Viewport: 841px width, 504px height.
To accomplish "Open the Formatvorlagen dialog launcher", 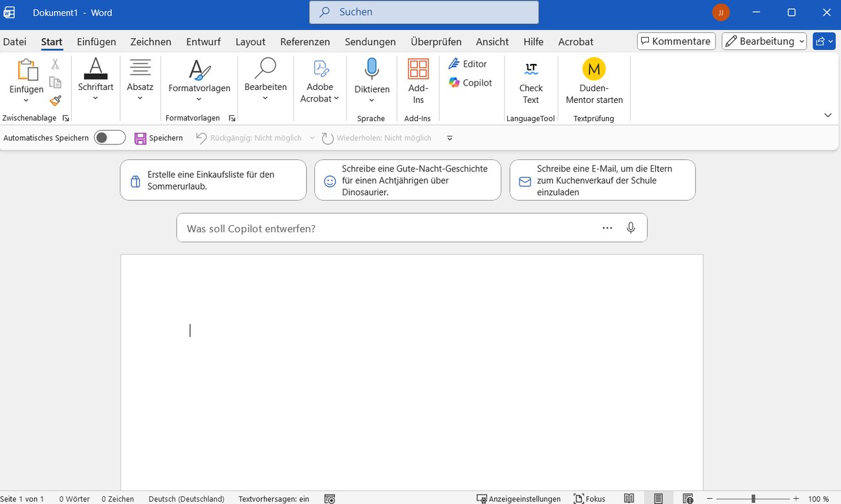I will [232, 118].
